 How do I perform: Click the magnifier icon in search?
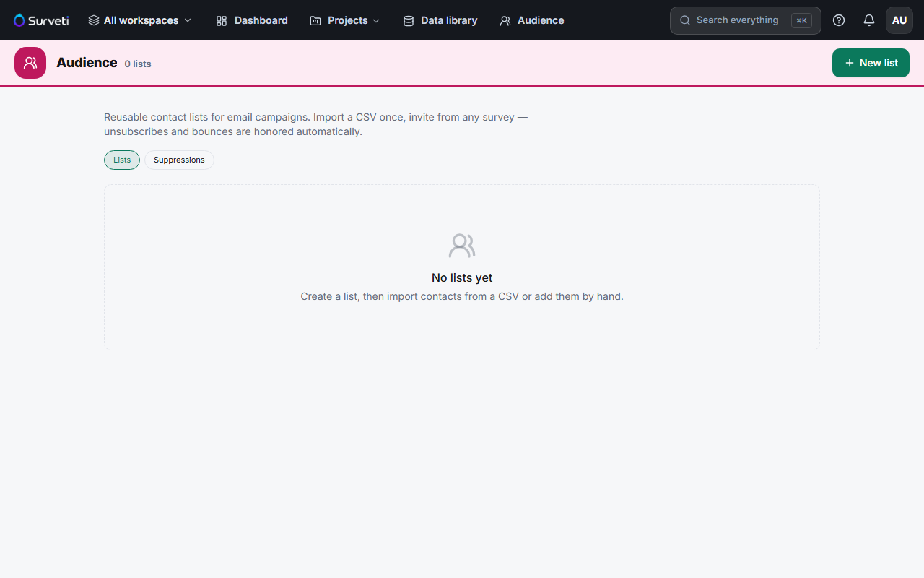pyautogui.click(x=685, y=20)
